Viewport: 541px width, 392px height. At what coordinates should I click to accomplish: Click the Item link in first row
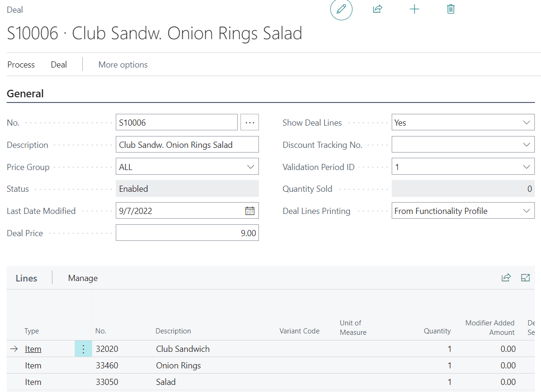(33, 349)
